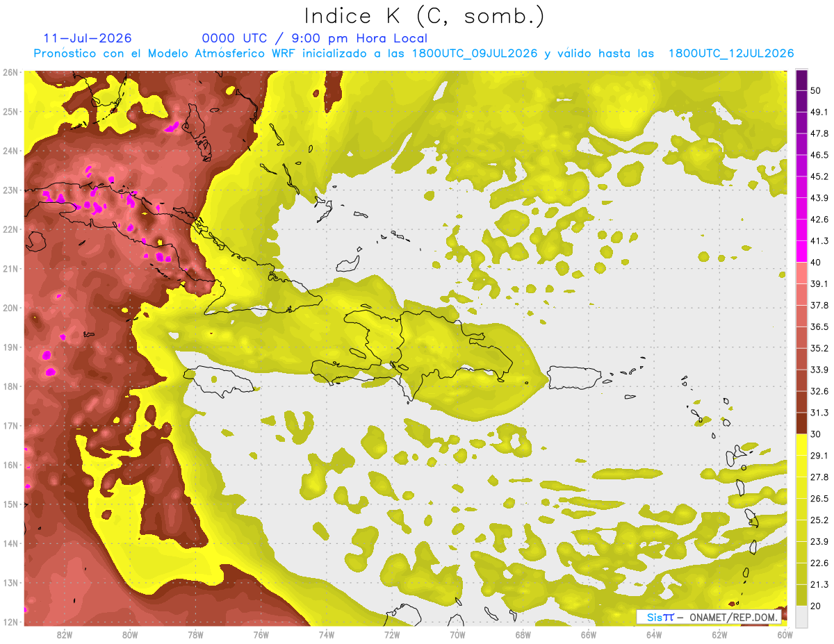This screenshot has width=834, height=644.
Task: Click the colorbar value "39.1"
Action: [819, 283]
